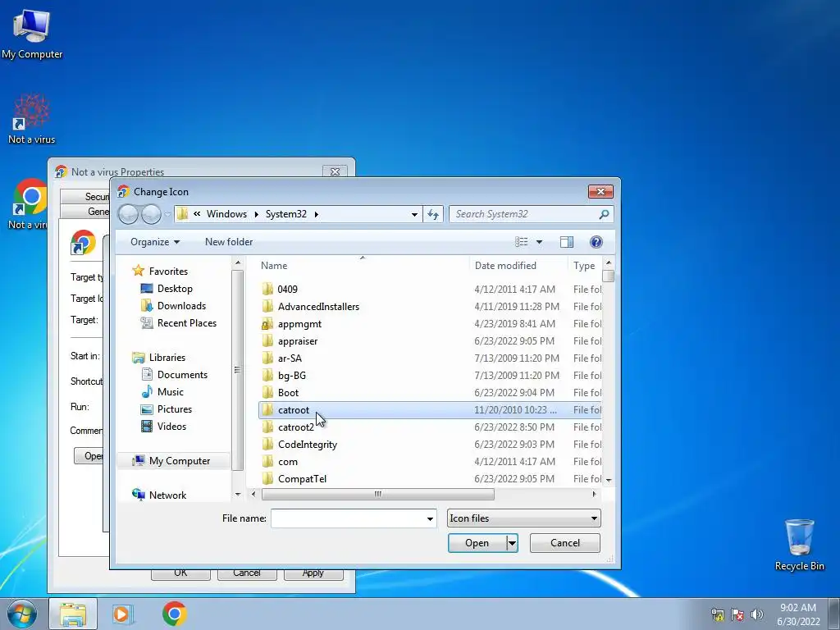Sort by Type column header
This screenshot has width=840, height=630.
click(x=584, y=266)
